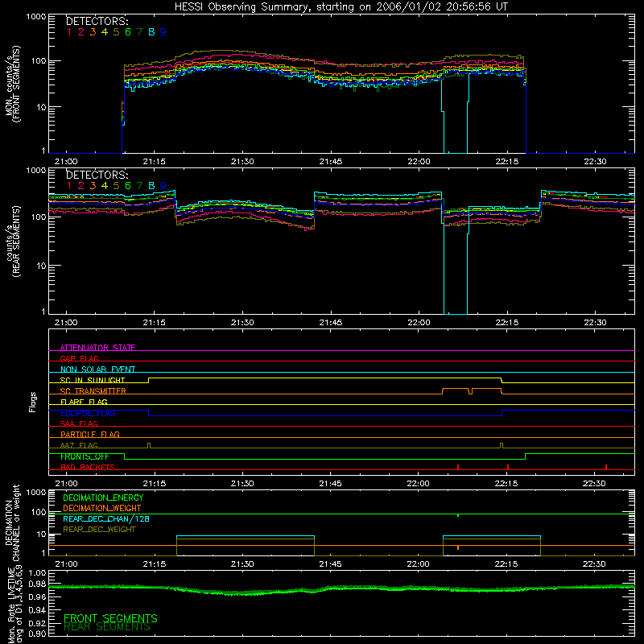Viewport: 644px width, 644px height.
Task: Select blue detector 9 in front segments legend
Action: coord(163,32)
